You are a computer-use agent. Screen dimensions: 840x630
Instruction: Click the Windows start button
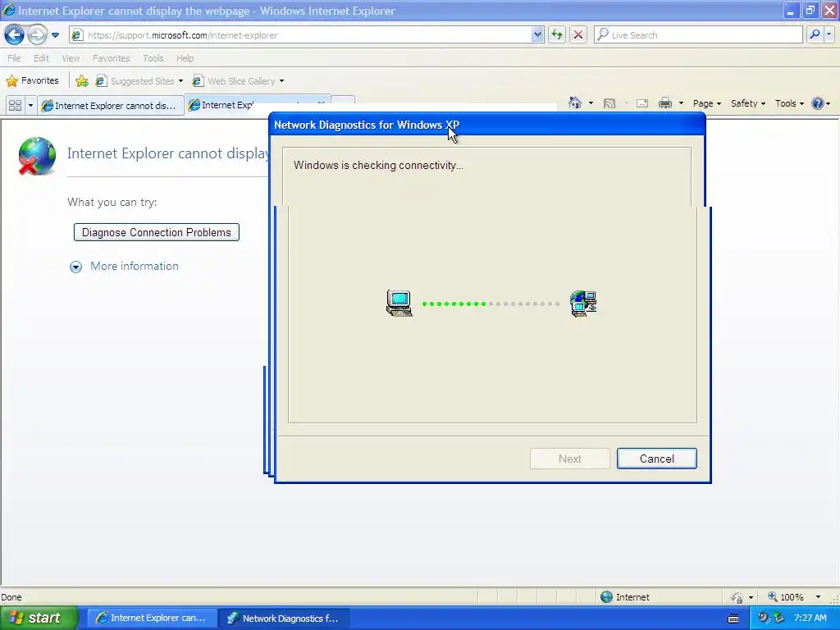click(x=39, y=618)
